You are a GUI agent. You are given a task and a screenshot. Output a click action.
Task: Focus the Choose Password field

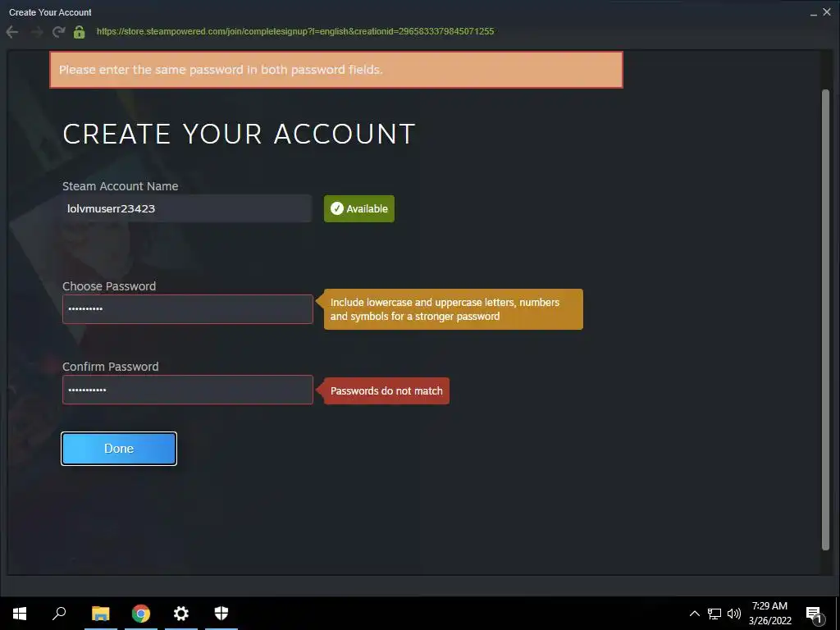(188, 309)
